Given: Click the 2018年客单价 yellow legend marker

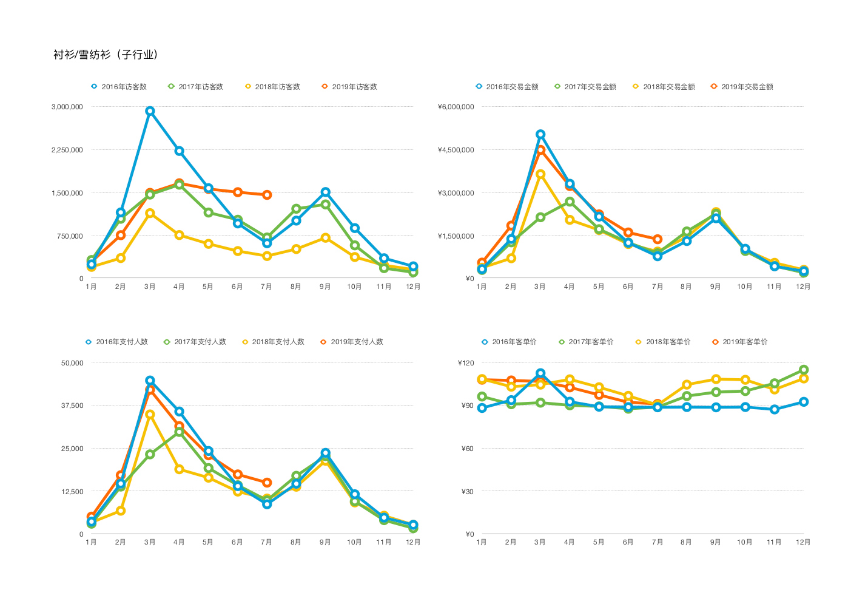Looking at the screenshot, I should (x=638, y=342).
